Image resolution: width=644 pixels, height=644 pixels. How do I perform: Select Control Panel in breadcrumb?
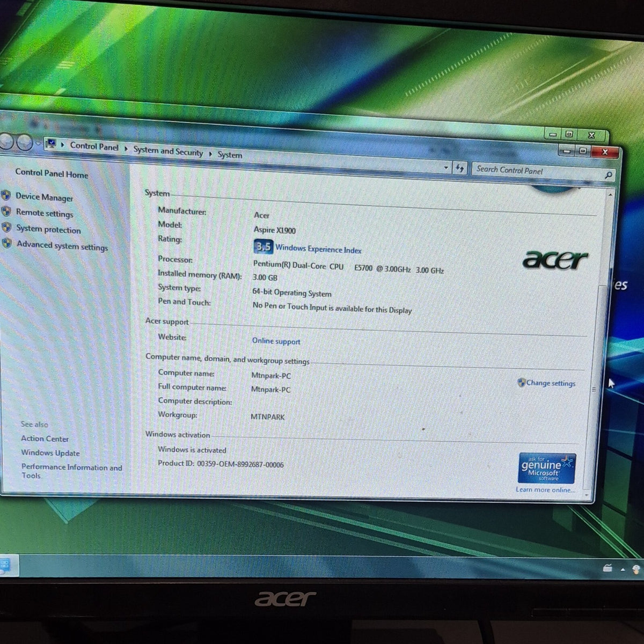point(94,146)
